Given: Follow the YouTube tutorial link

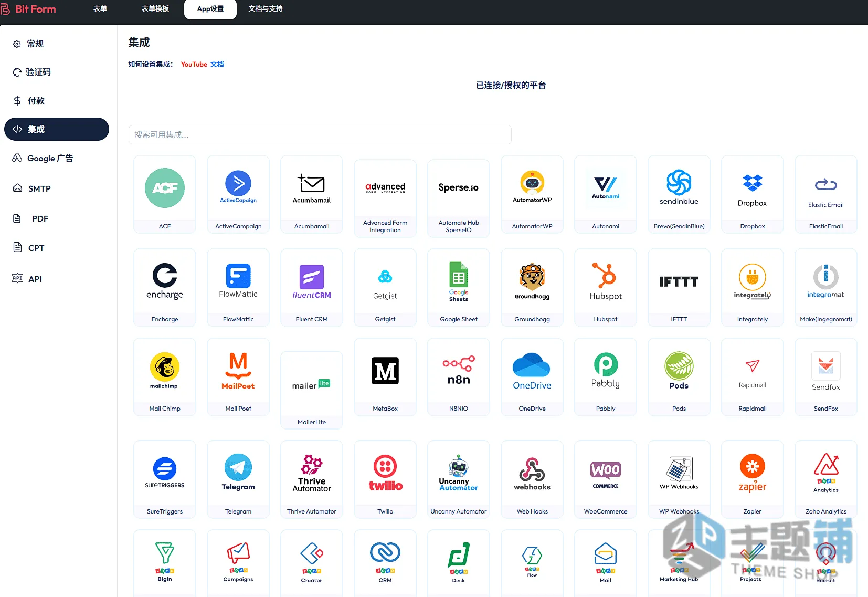Looking at the screenshot, I should [194, 64].
